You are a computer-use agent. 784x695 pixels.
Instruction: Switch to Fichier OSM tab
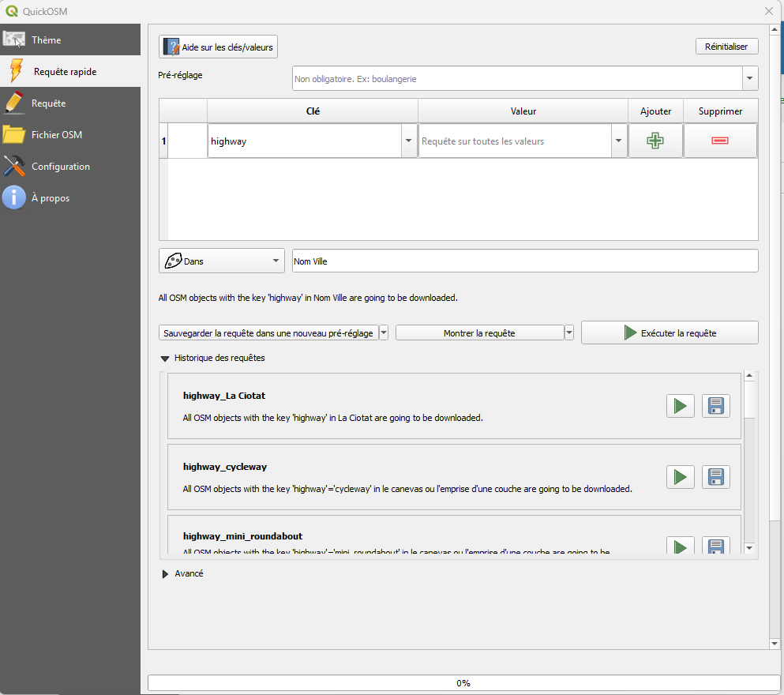pos(70,134)
